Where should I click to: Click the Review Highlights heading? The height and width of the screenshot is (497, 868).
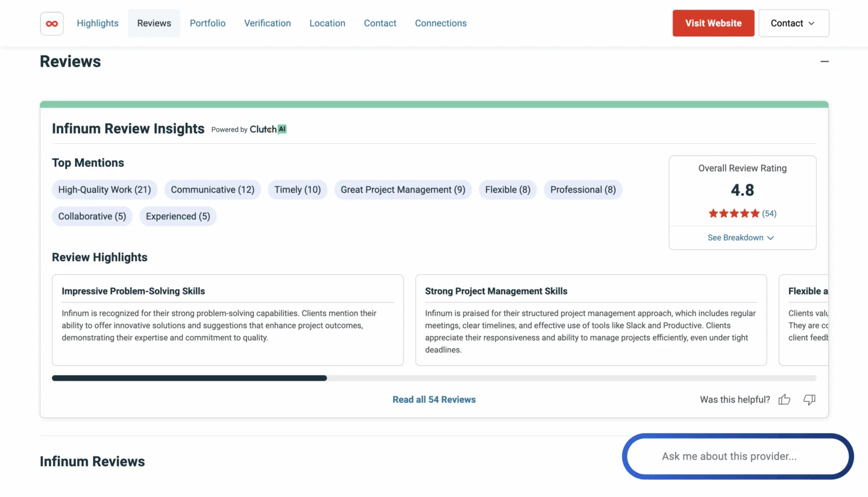click(99, 257)
